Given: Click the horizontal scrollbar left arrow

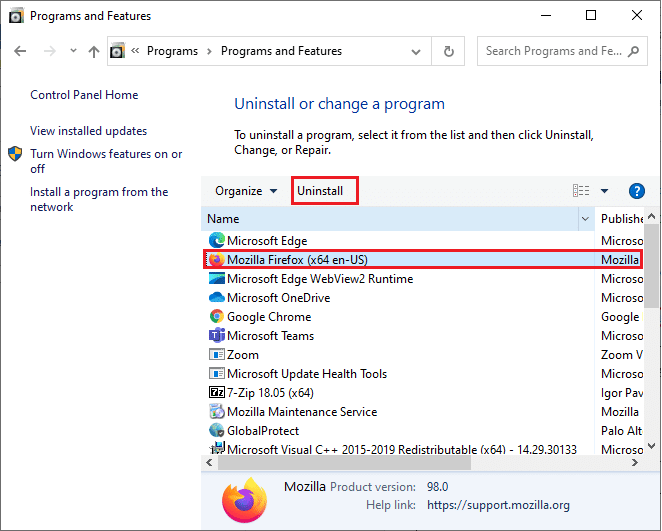Looking at the screenshot, I should [x=209, y=463].
